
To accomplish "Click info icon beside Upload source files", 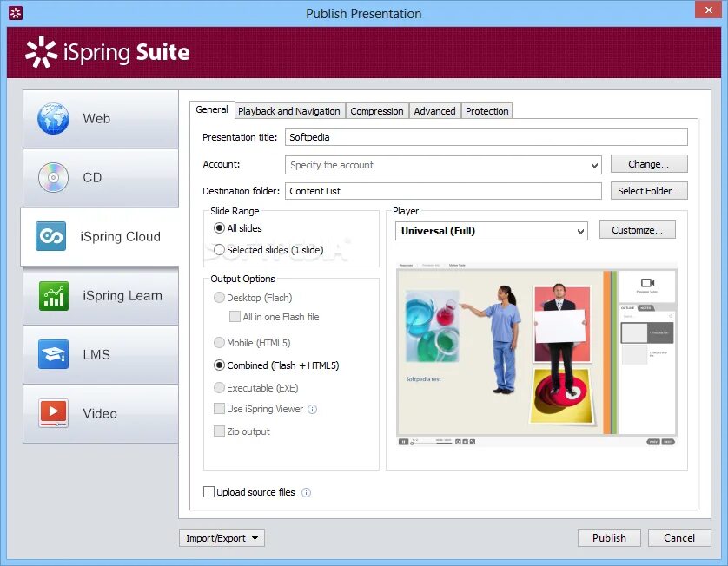I will coord(306,493).
